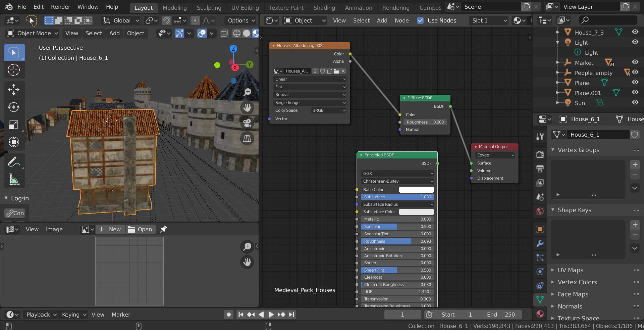644x330 pixels.
Task: Open the Scene properties tab
Action: coord(540,197)
